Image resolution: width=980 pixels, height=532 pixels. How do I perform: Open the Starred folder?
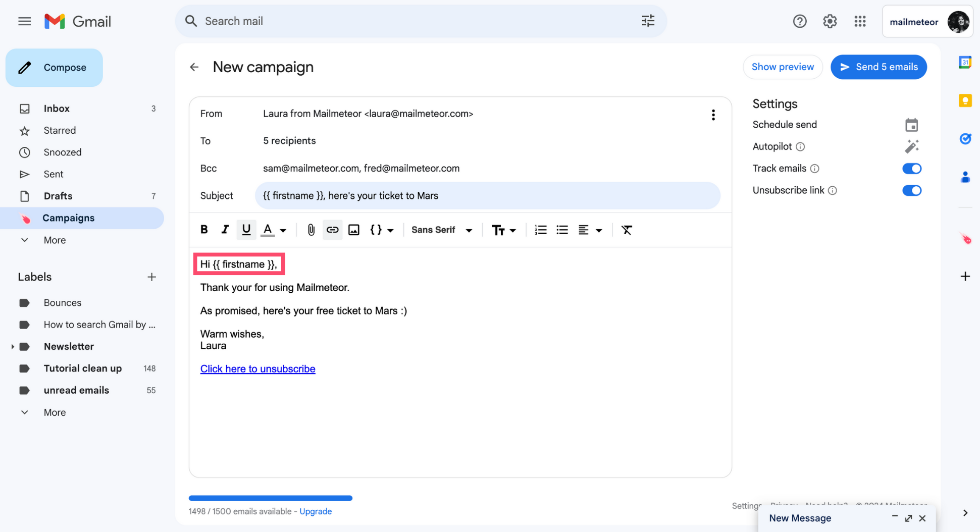point(82,130)
